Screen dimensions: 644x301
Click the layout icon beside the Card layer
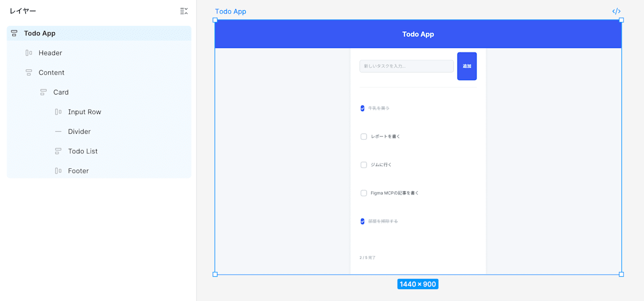pyautogui.click(x=43, y=92)
